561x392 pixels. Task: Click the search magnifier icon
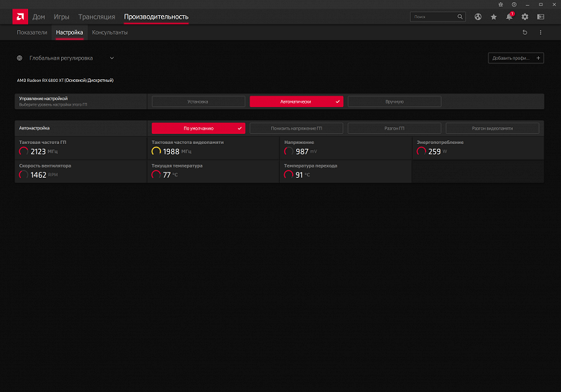[460, 17]
